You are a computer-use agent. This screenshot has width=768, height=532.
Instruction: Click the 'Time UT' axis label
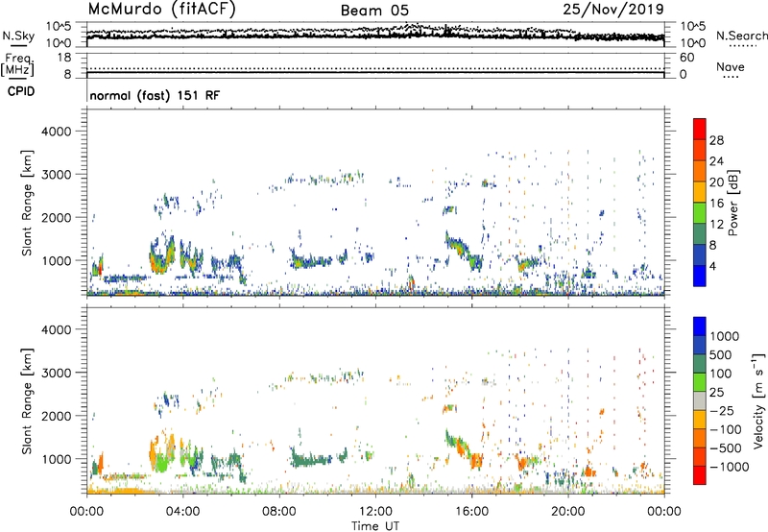375,526
